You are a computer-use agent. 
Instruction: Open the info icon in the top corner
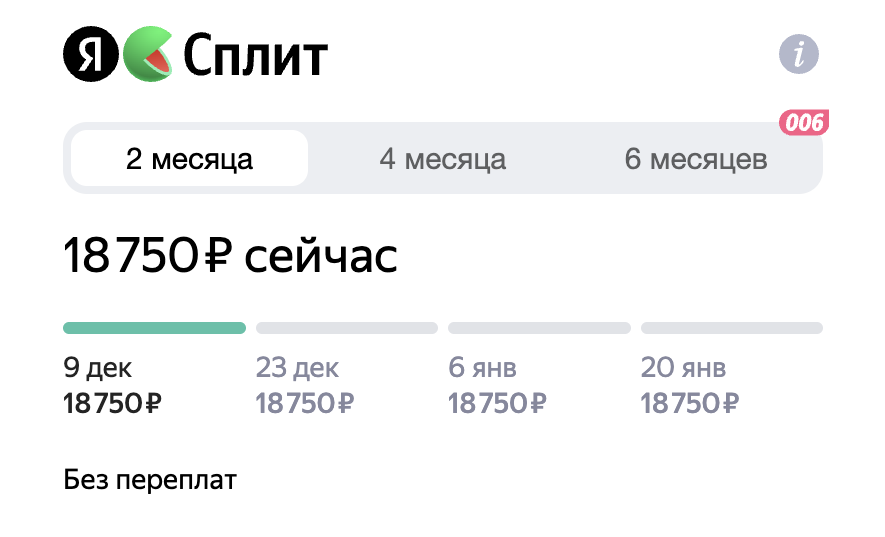[798, 54]
